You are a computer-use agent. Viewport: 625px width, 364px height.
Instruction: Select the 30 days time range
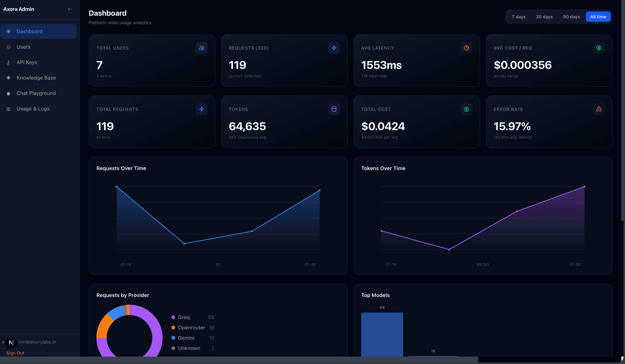tap(544, 17)
